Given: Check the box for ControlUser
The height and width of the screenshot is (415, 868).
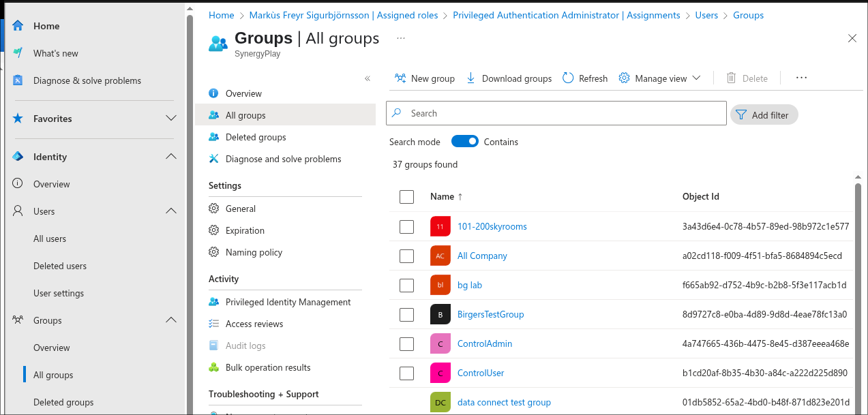Looking at the screenshot, I should click(406, 373).
